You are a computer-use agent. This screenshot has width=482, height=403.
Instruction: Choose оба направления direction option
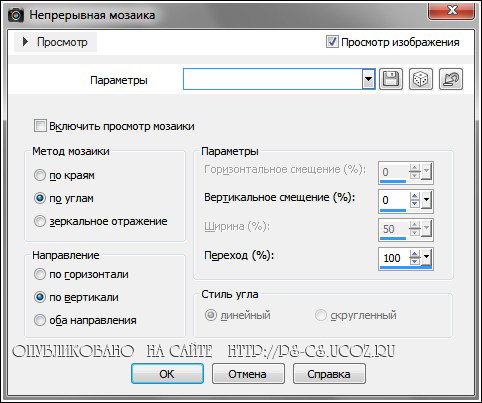(40, 320)
